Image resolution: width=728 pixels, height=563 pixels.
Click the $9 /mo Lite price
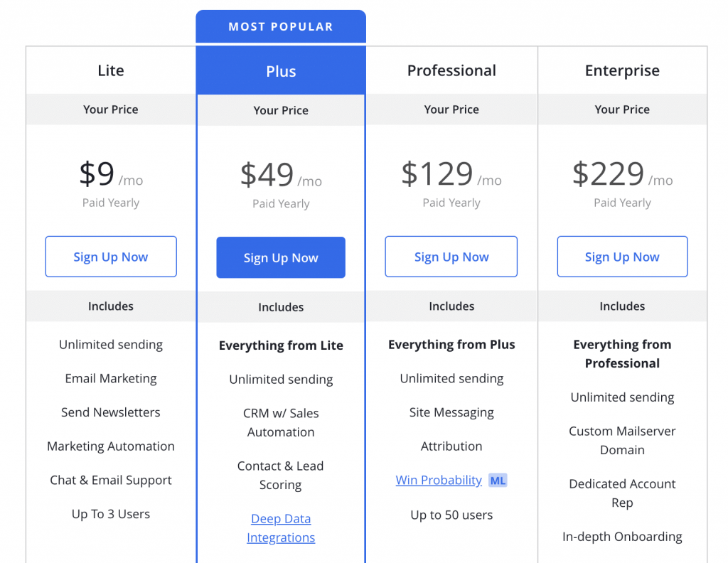(111, 174)
